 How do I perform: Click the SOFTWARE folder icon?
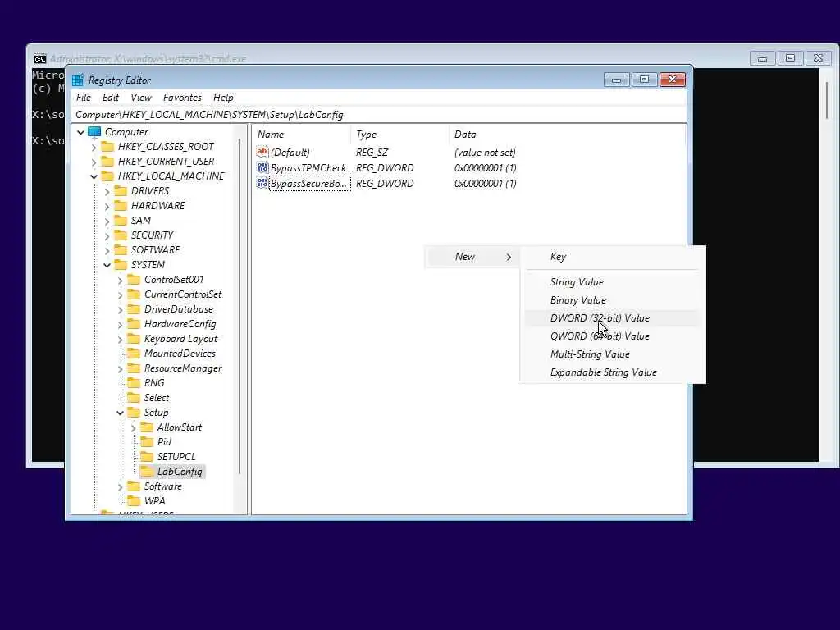(121, 250)
